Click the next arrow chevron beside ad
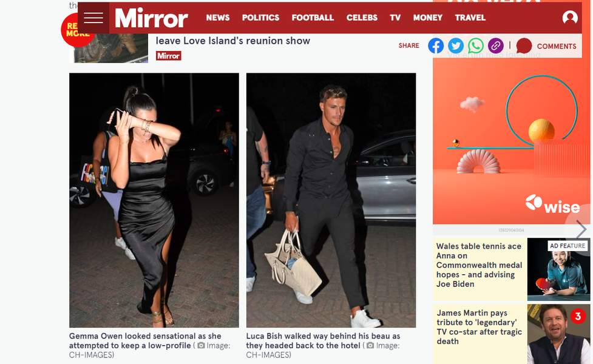 tap(581, 229)
